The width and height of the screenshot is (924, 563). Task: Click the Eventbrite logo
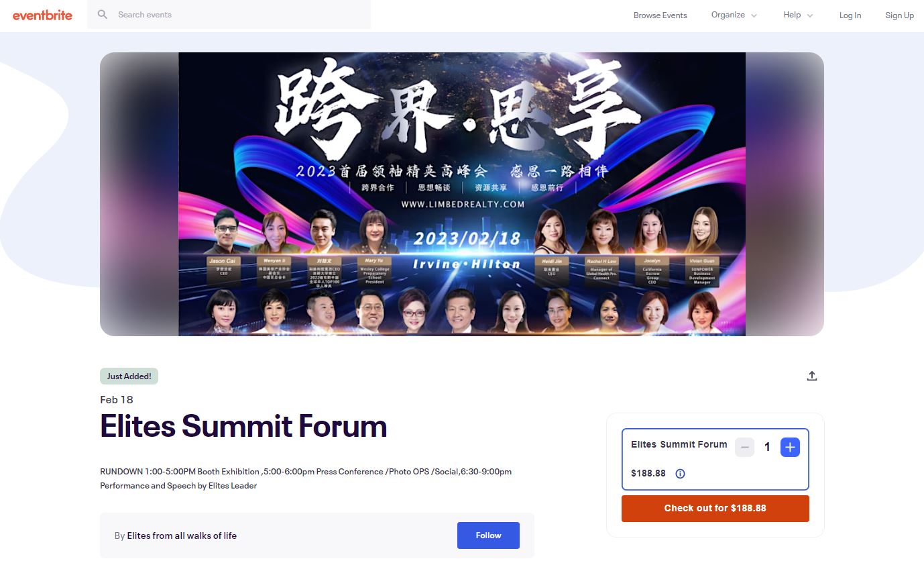coord(42,15)
